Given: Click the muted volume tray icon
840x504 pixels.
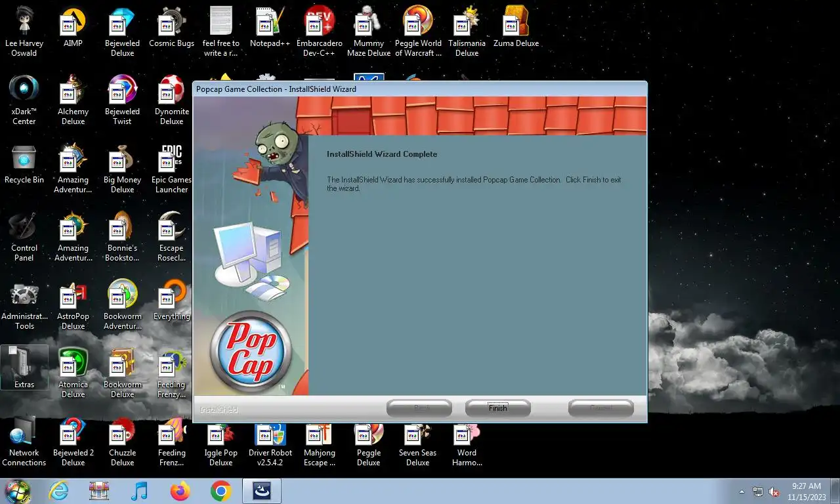Looking at the screenshot, I should coord(774,492).
